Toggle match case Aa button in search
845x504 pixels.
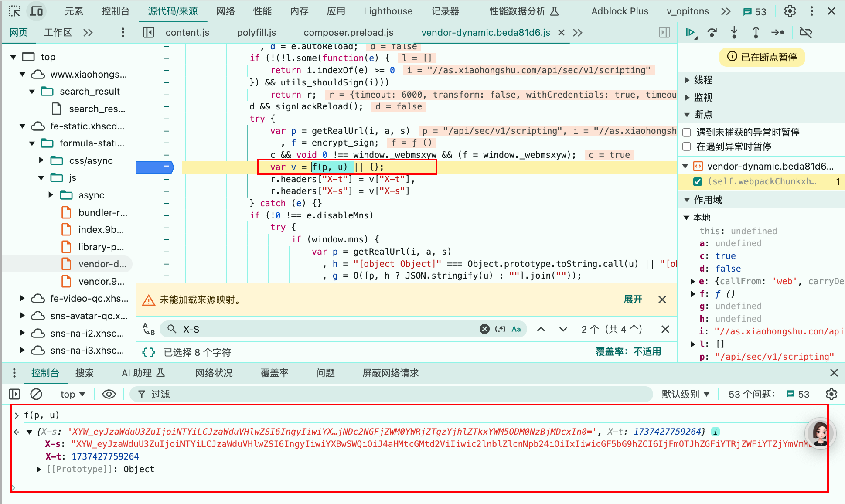516,329
